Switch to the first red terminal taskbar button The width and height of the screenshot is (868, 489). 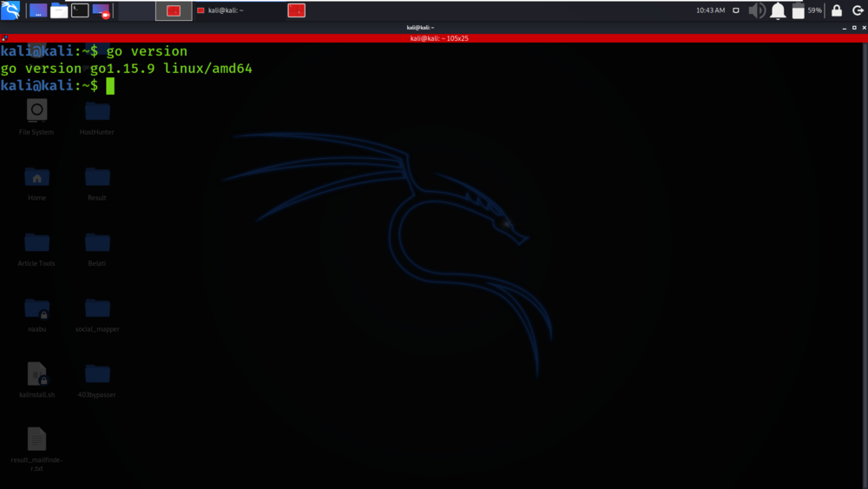coord(174,10)
